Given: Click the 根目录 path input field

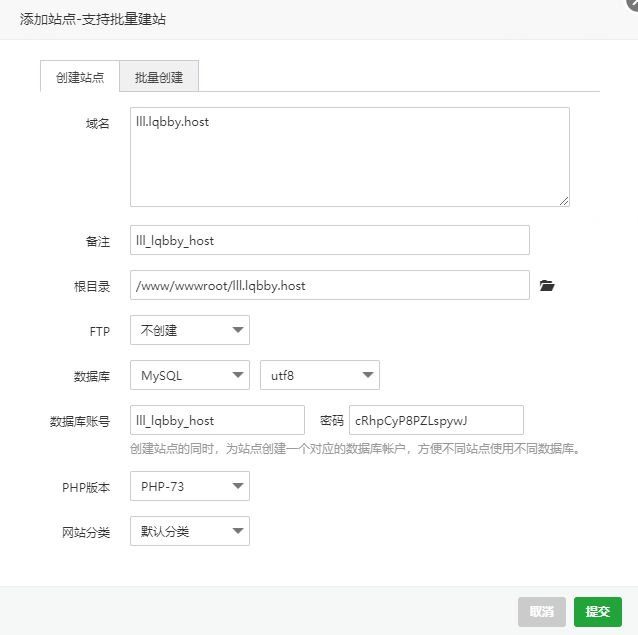Looking at the screenshot, I should (330, 285).
